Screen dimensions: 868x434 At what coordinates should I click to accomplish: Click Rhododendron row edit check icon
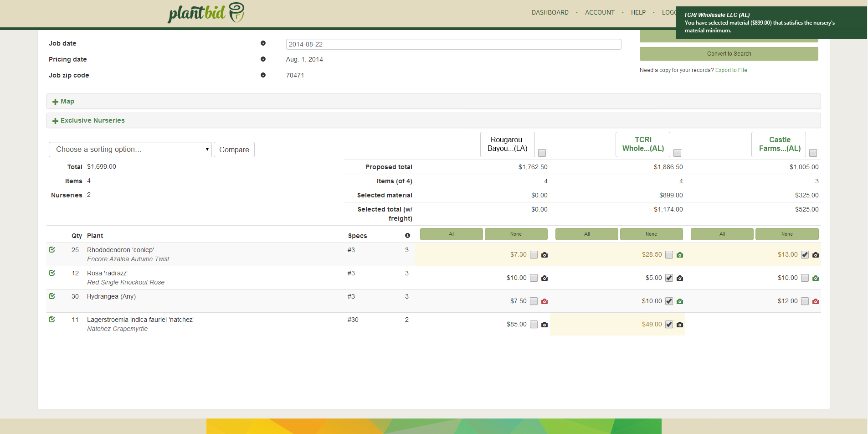tap(52, 250)
